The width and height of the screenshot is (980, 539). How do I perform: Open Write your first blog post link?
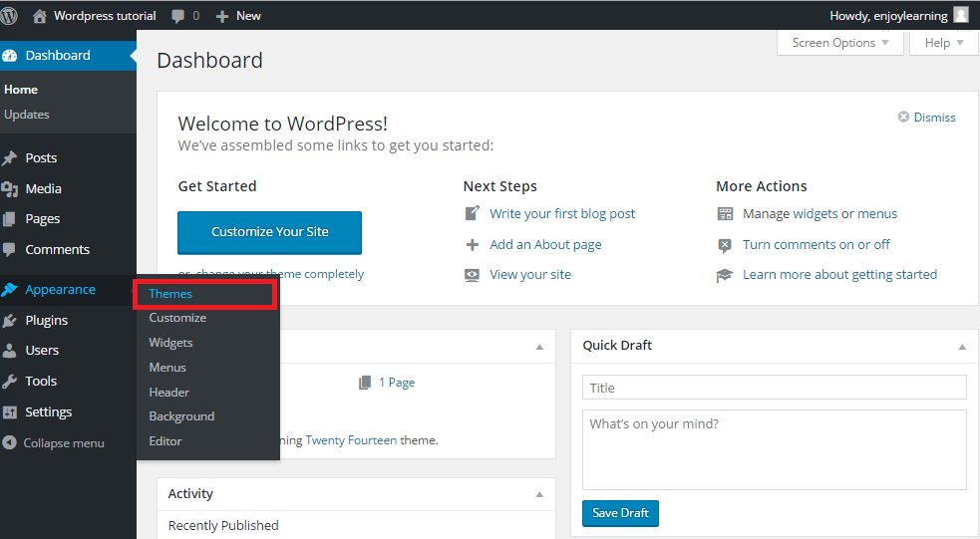pyautogui.click(x=562, y=213)
